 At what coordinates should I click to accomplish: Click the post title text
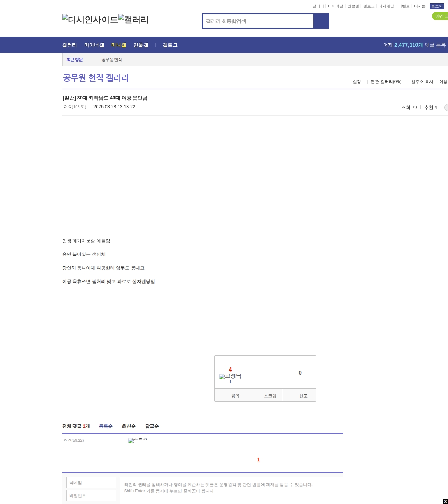click(x=105, y=98)
